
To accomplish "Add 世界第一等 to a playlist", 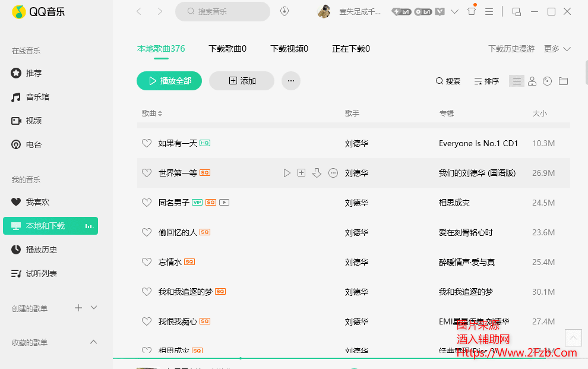I will click(301, 173).
